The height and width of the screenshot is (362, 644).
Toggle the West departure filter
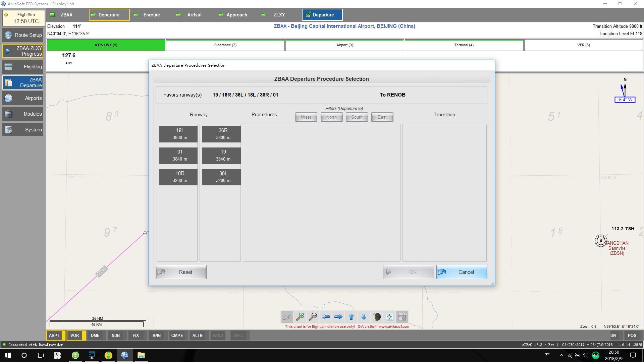click(x=306, y=117)
